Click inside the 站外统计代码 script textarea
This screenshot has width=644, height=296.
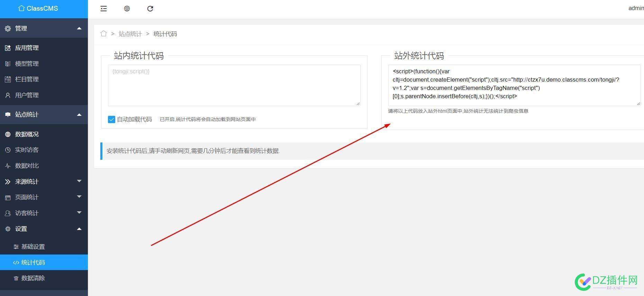[514, 85]
